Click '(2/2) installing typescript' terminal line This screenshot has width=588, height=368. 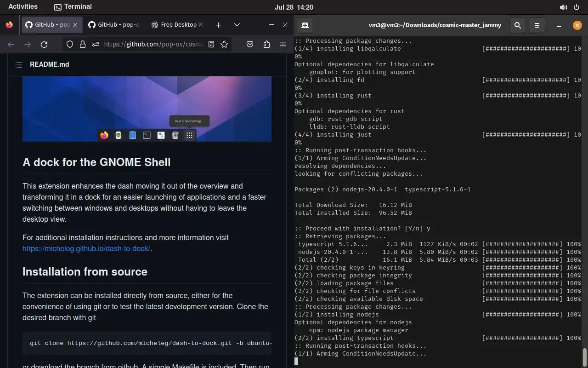point(344,338)
